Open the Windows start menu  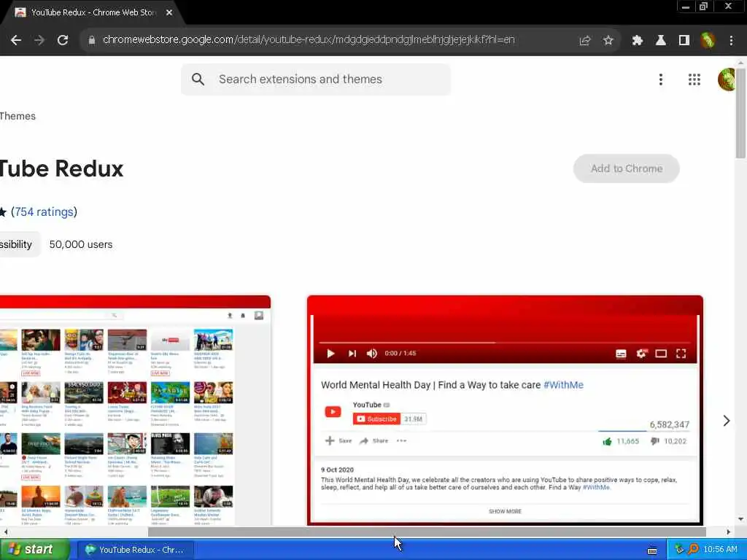tap(34, 550)
